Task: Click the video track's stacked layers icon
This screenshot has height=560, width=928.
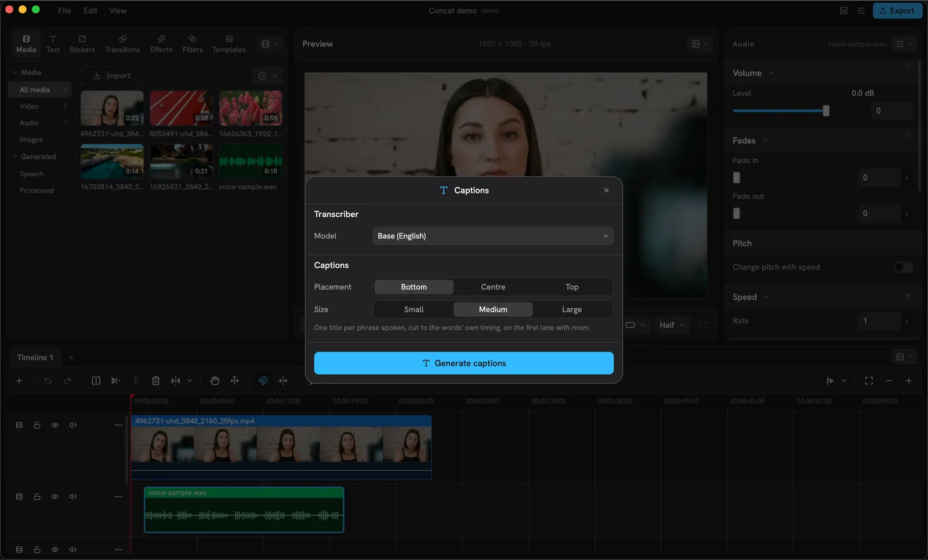Action: [19, 425]
